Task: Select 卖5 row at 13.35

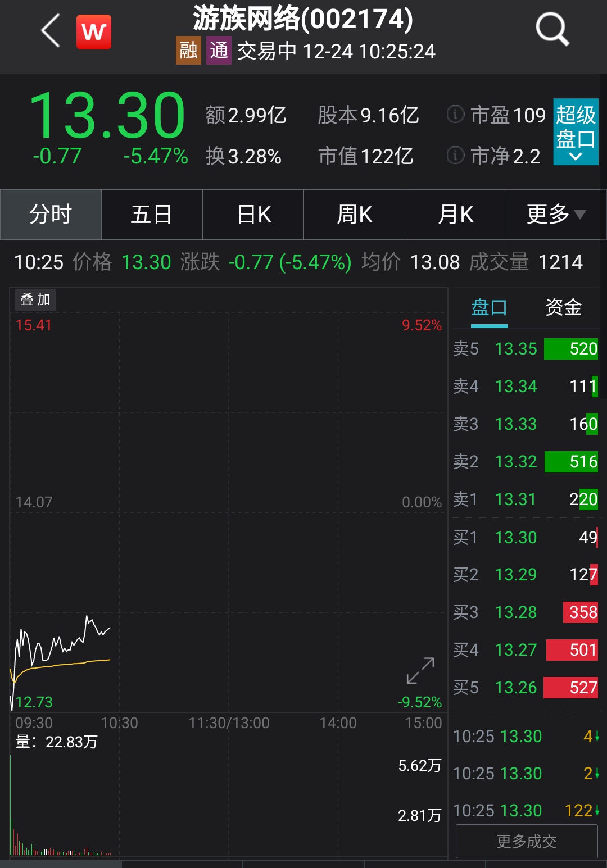Action: [x=526, y=349]
